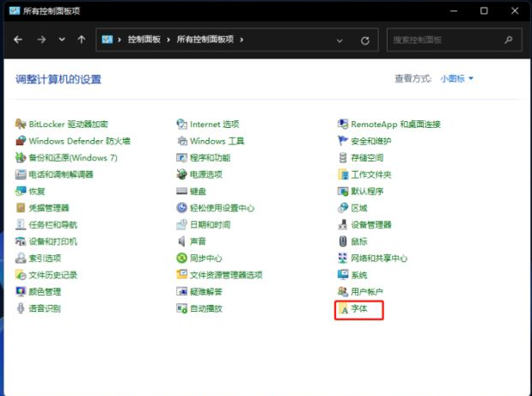Expand the address bar history dropdown arrow
The image size is (532, 396).
click(344, 40)
